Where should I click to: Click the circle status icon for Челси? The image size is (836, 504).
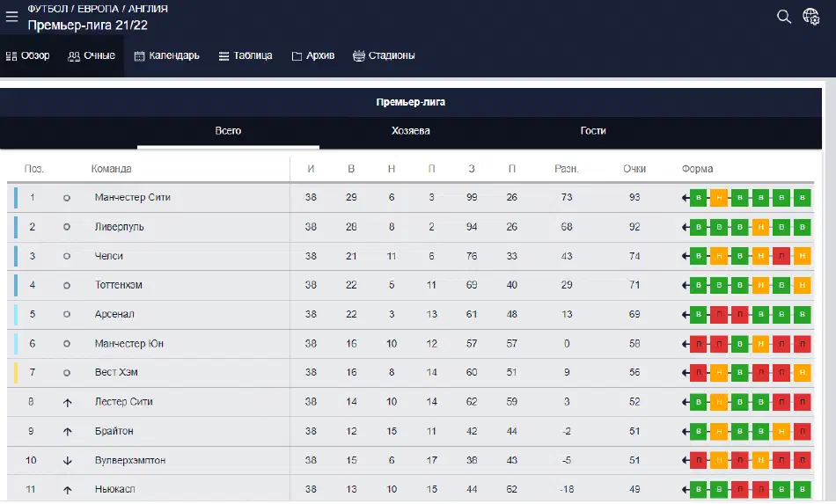click(67, 256)
